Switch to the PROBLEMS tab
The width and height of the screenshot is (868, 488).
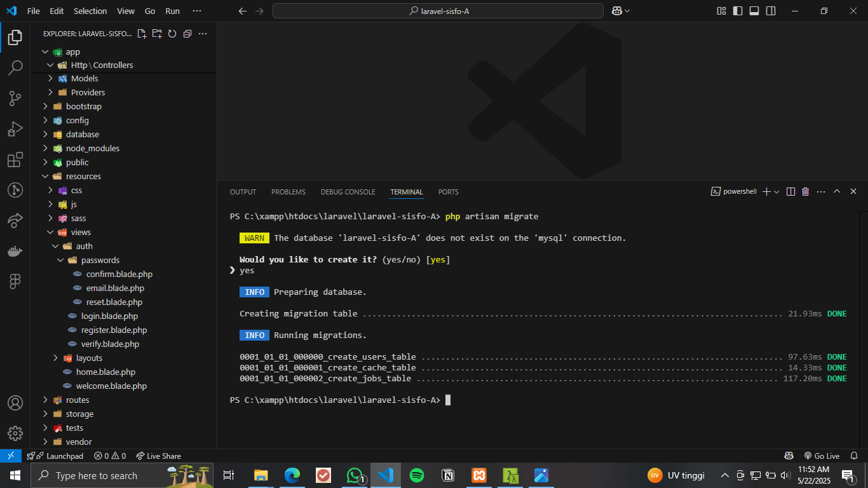[x=288, y=192]
